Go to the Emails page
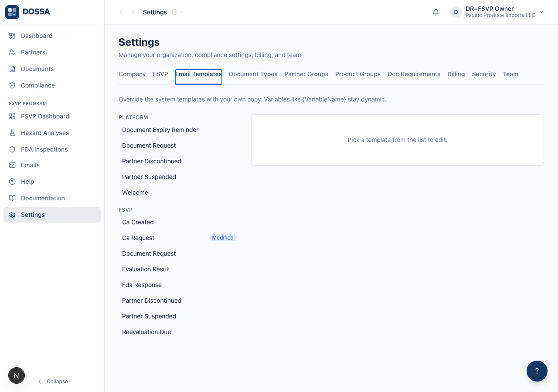This screenshot has height=392, width=558. pos(52,165)
